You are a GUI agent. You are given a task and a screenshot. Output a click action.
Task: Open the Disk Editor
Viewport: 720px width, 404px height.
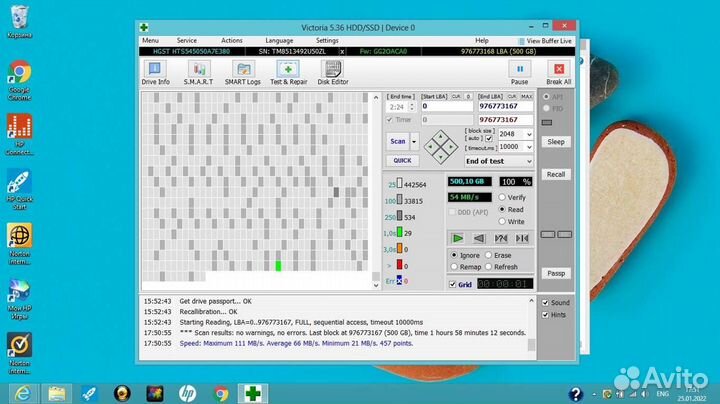(333, 73)
